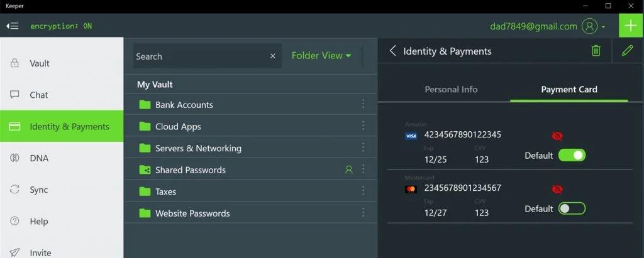Image resolution: width=644 pixels, height=258 pixels.
Task: Click the Help question mark icon
Action: click(15, 221)
